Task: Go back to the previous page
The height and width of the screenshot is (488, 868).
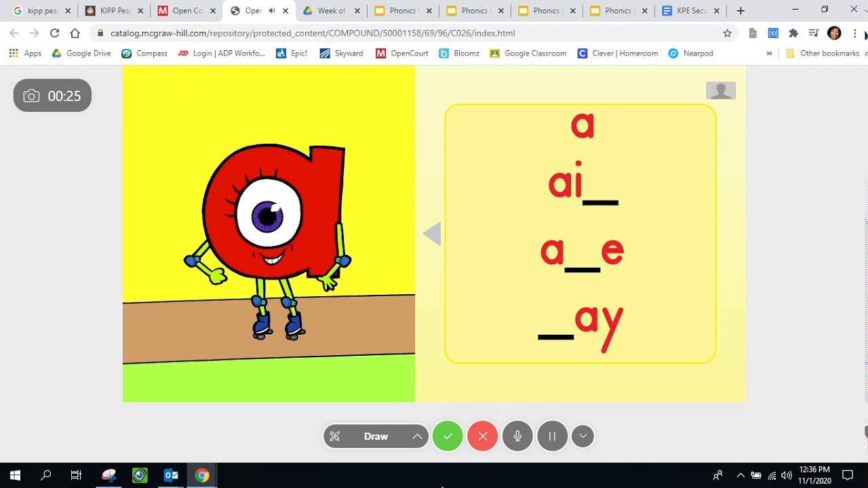Action: (x=14, y=33)
